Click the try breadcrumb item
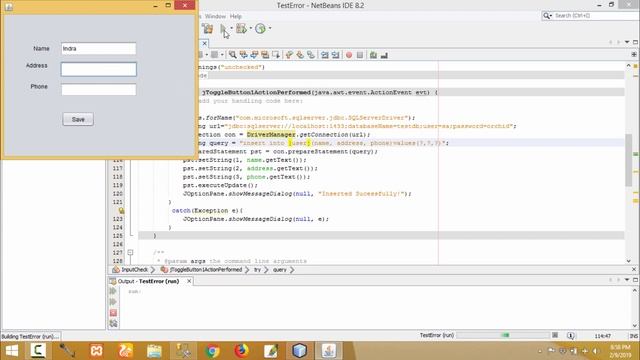This screenshot has height=360, width=640. point(258,270)
